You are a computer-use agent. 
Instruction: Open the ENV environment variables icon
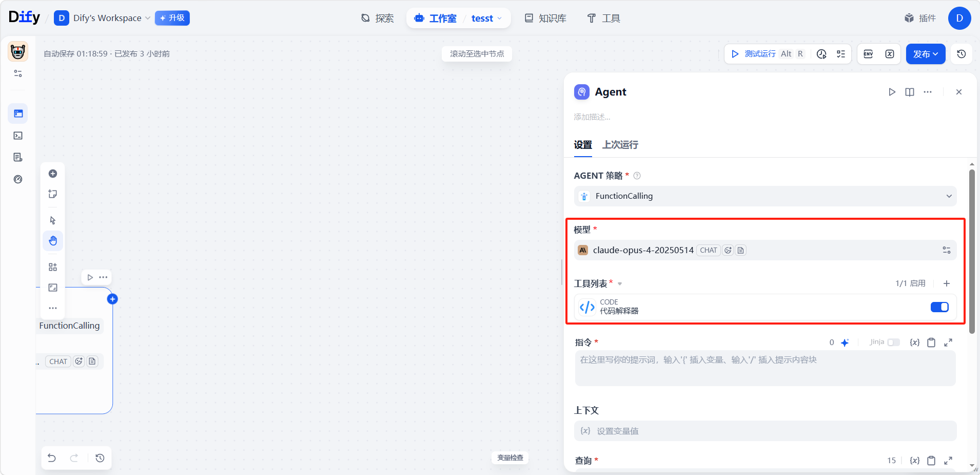868,54
